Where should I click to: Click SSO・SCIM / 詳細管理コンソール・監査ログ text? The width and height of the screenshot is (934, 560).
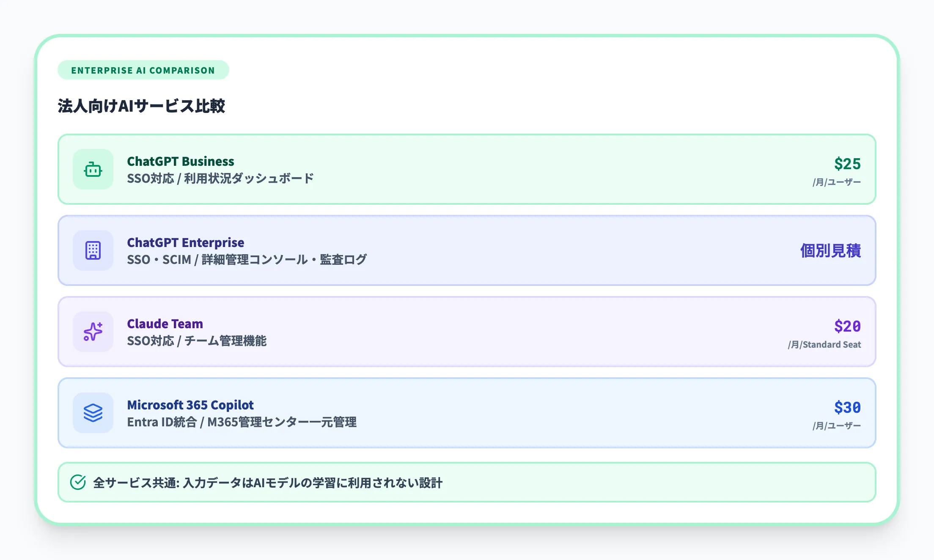pyautogui.click(x=247, y=260)
